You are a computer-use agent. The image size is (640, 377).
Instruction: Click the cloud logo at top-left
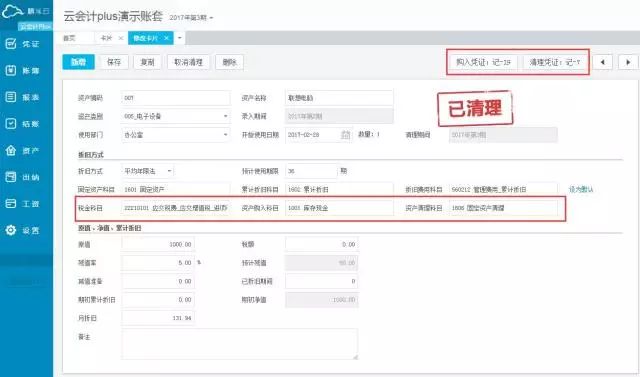(x=12, y=11)
